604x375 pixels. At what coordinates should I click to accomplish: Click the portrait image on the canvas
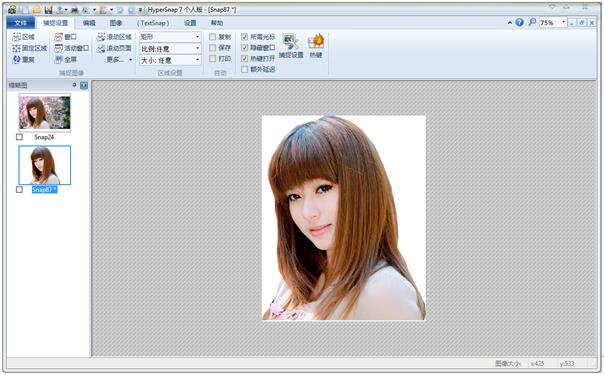pos(344,218)
